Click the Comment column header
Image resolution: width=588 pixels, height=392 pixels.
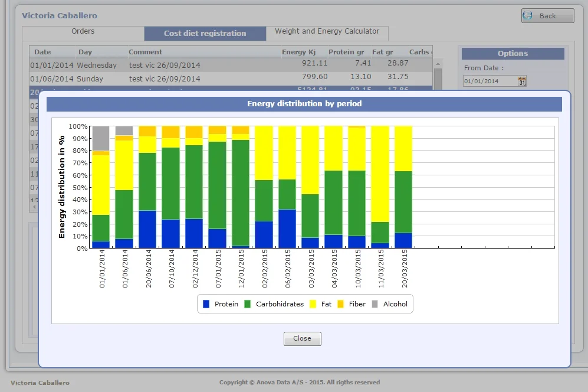point(145,52)
